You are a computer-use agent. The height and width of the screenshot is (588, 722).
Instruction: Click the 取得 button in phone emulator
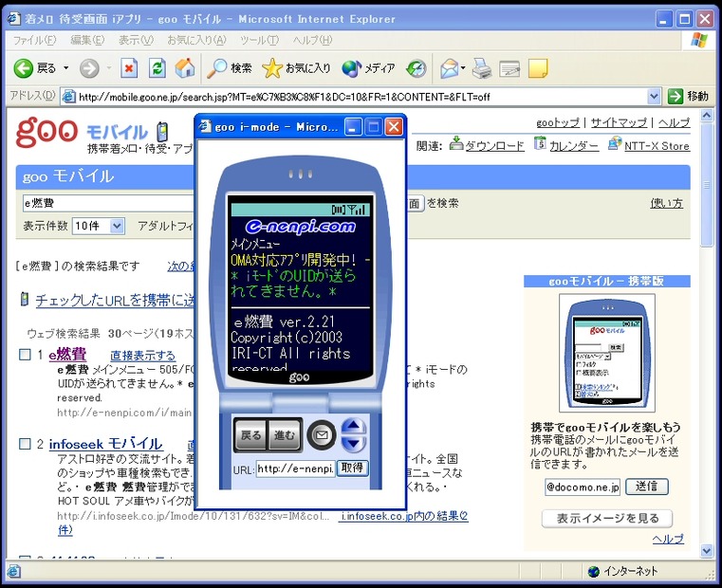point(352,468)
